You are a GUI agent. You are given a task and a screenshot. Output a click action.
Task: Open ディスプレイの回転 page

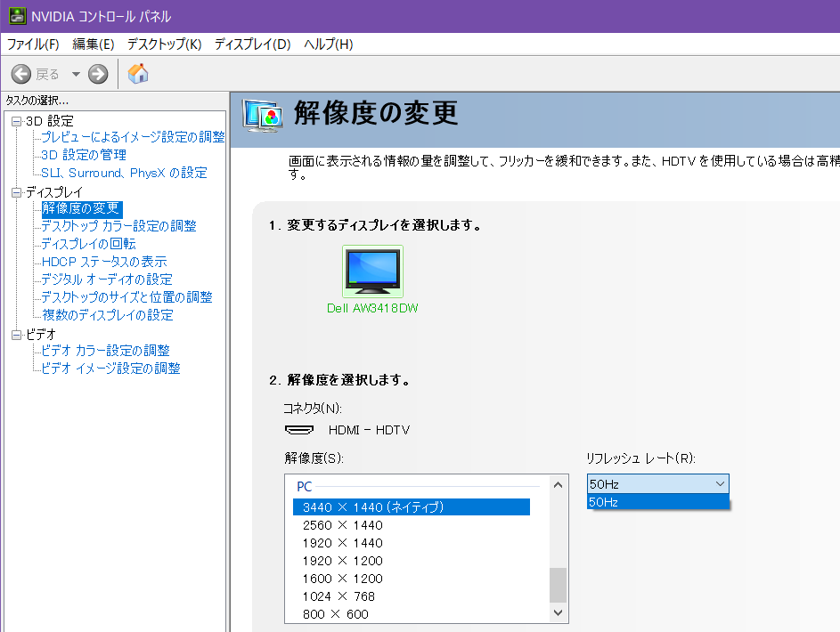[x=88, y=244]
